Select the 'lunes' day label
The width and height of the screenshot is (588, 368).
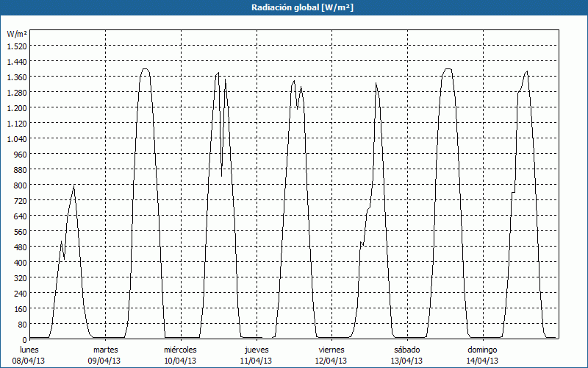pyautogui.click(x=29, y=350)
